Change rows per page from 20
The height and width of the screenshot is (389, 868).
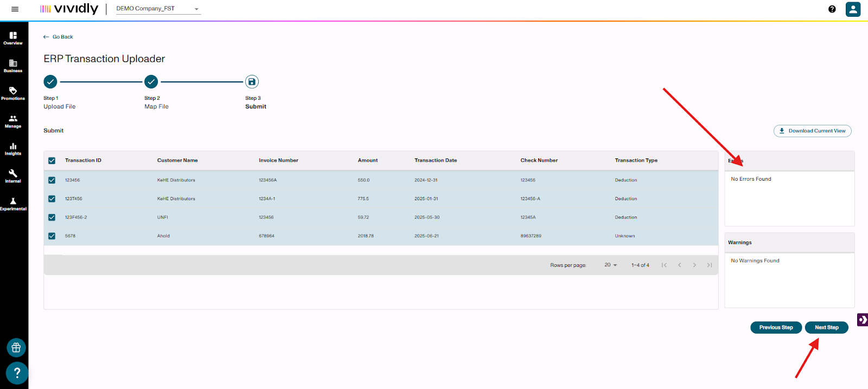[611, 265]
